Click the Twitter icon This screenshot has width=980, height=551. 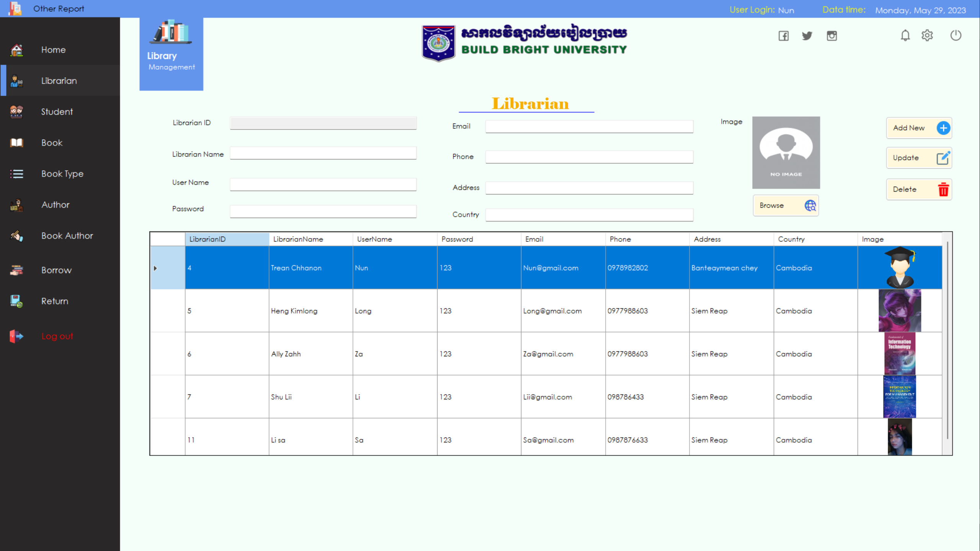click(807, 36)
